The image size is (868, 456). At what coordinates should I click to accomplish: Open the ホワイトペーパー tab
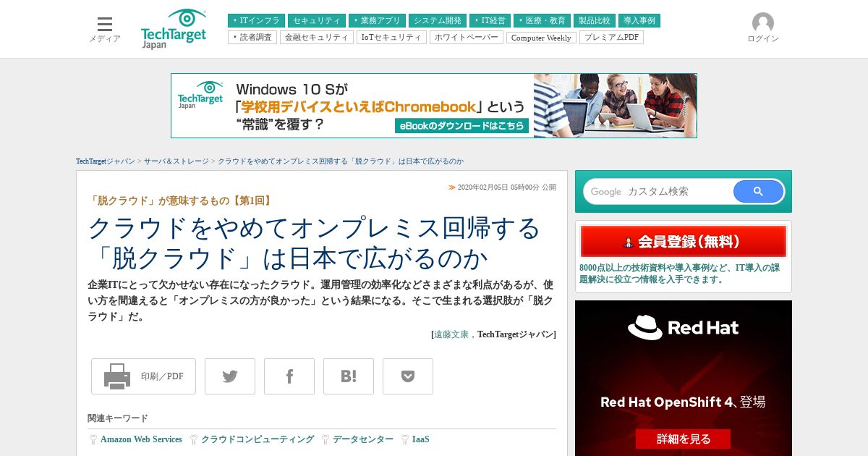(467, 37)
